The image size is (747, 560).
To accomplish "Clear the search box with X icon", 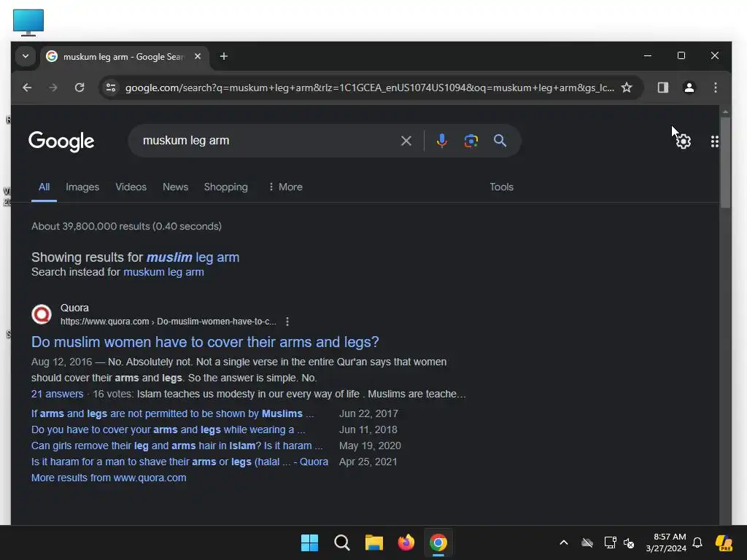I will (x=406, y=141).
